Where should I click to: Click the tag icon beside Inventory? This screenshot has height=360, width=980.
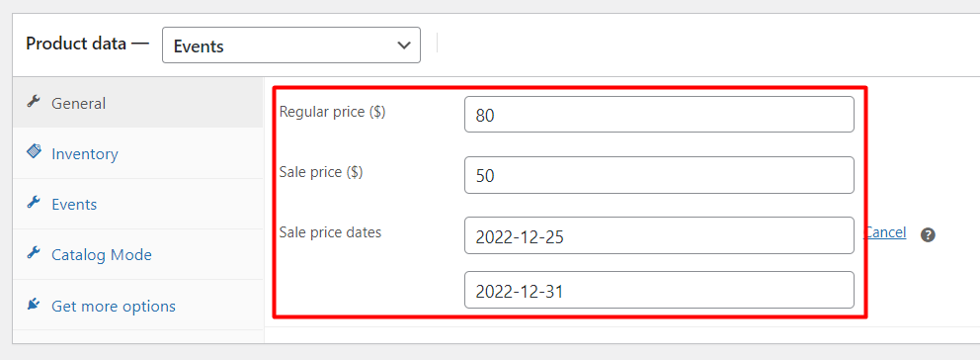click(x=34, y=151)
